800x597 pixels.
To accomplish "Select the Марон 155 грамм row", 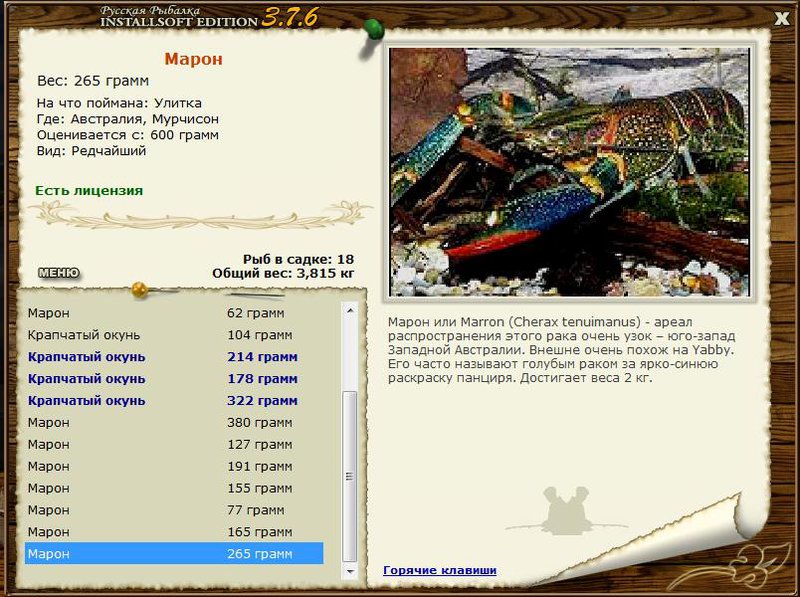I will tap(174, 488).
